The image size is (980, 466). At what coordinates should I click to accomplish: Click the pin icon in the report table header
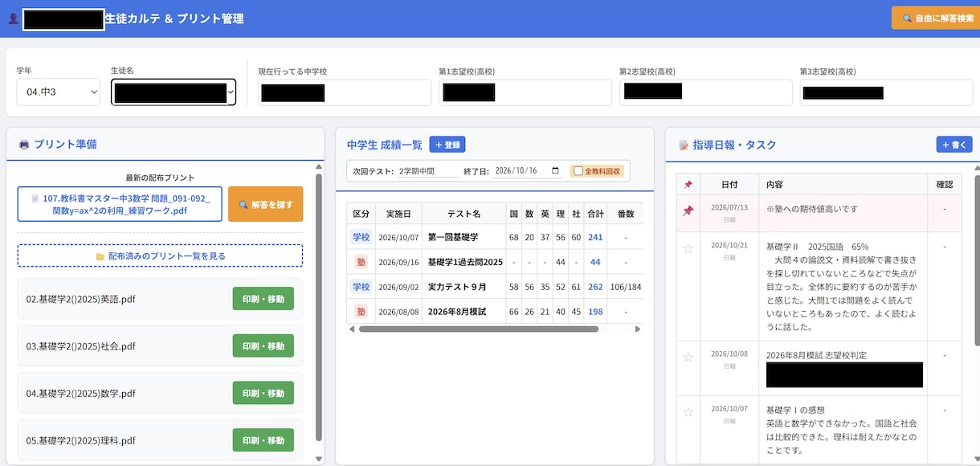click(x=688, y=185)
